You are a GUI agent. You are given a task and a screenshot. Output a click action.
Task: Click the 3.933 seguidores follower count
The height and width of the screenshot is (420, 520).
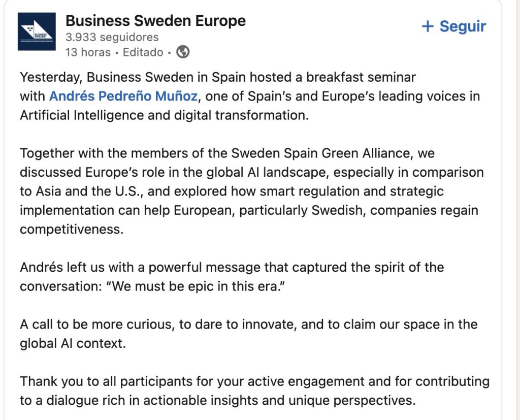point(112,37)
